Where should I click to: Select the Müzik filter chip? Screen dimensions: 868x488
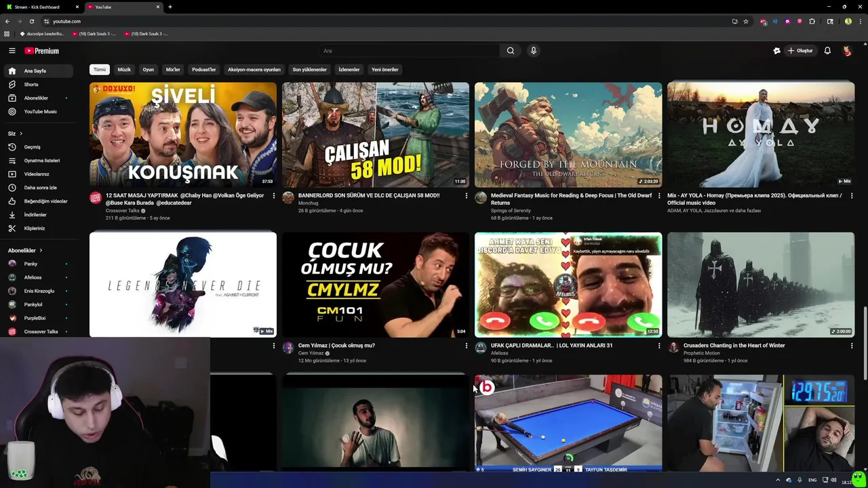[x=124, y=69]
